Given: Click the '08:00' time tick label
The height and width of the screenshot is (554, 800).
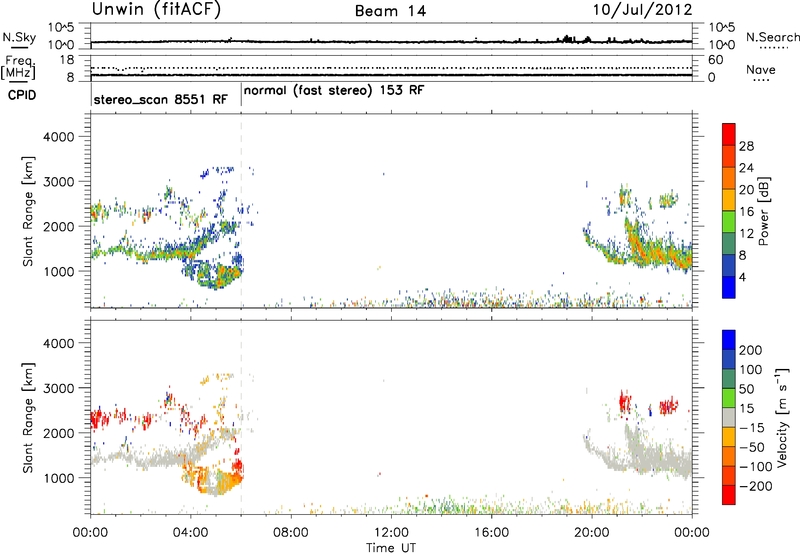Looking at the screenshot, I should (x=291, y=533).
